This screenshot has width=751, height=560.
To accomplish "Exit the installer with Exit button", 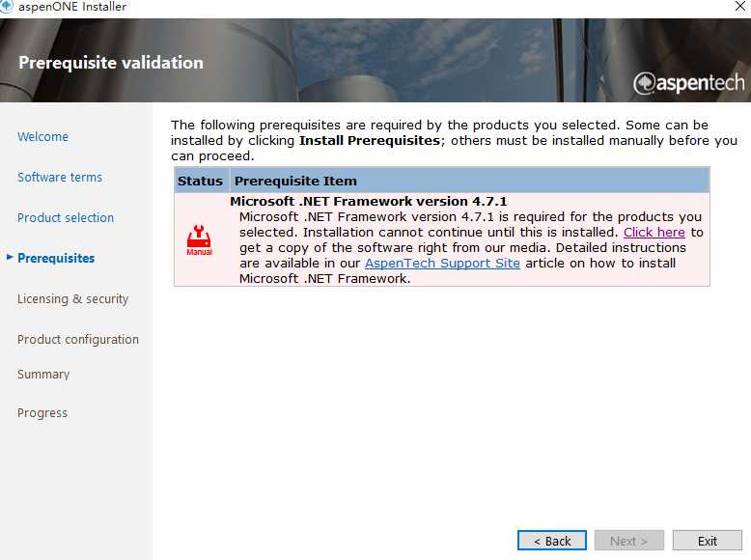I will tap(707, 541).
